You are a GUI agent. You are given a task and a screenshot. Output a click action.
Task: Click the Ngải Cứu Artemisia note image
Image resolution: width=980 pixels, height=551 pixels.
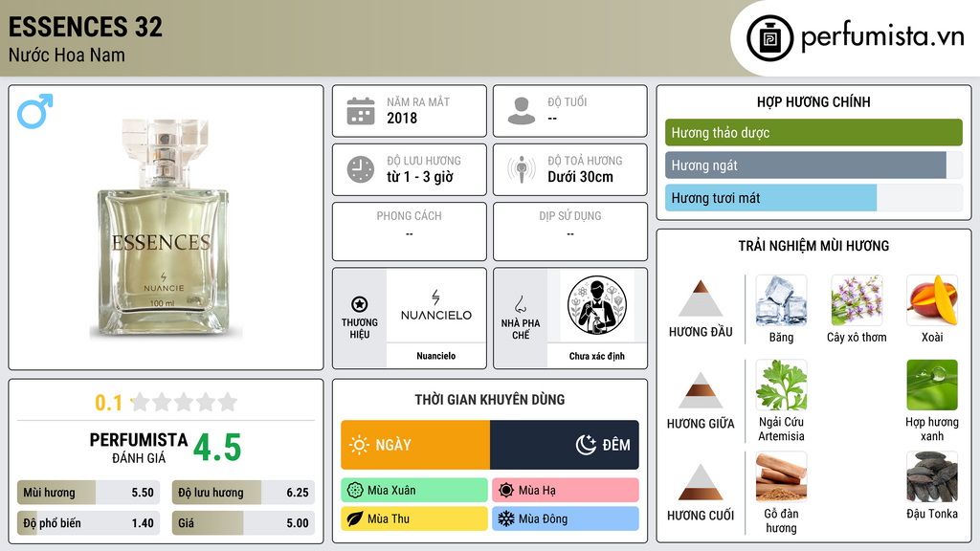tap(781, 385)
